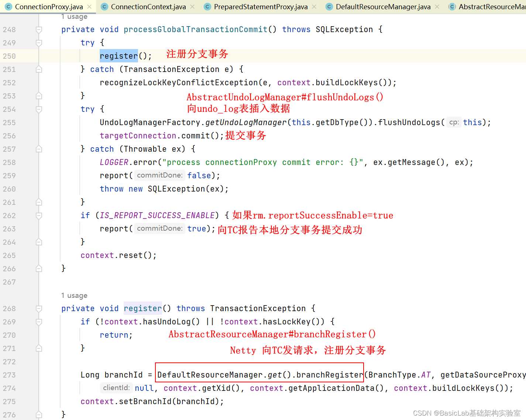This screenshot has width=526, height=420.
Task: Click TransactionException in catch clause line 251
Action: 172,69
